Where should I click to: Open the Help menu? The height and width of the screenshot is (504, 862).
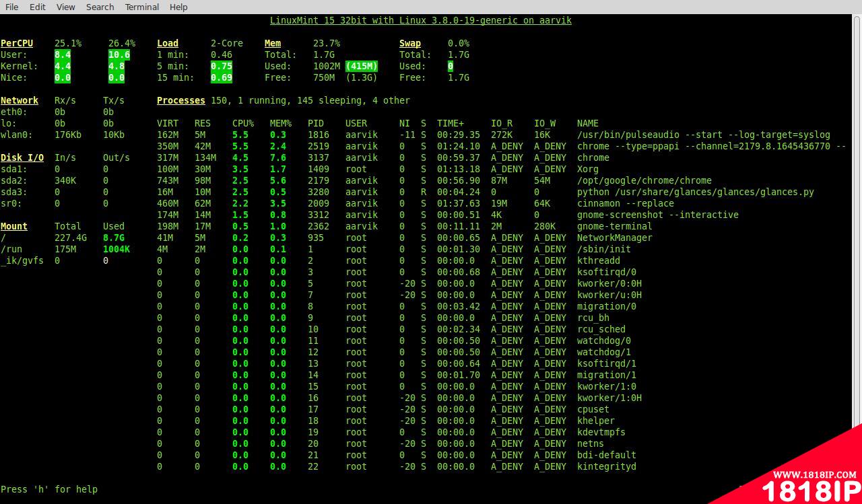click(x=178, y=7)
